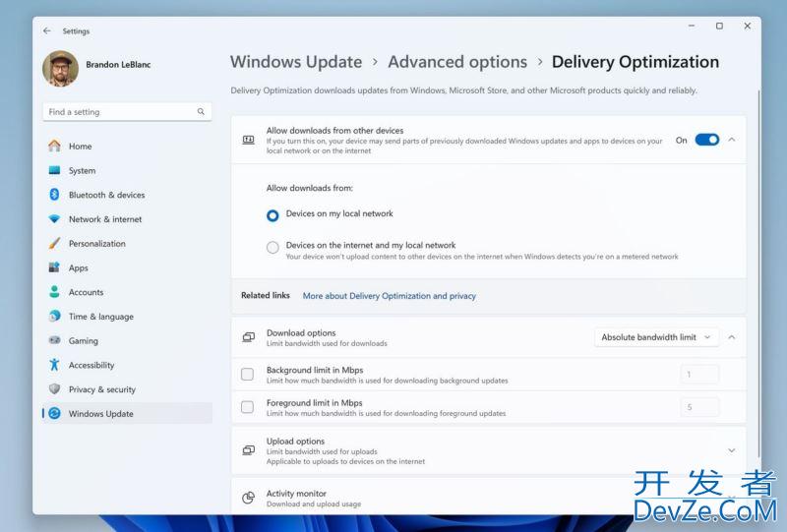Image resolution: width=787 pixels, height=532 pixels.
Task: Click the back arrow in Settings
Action: click(46, 30)
